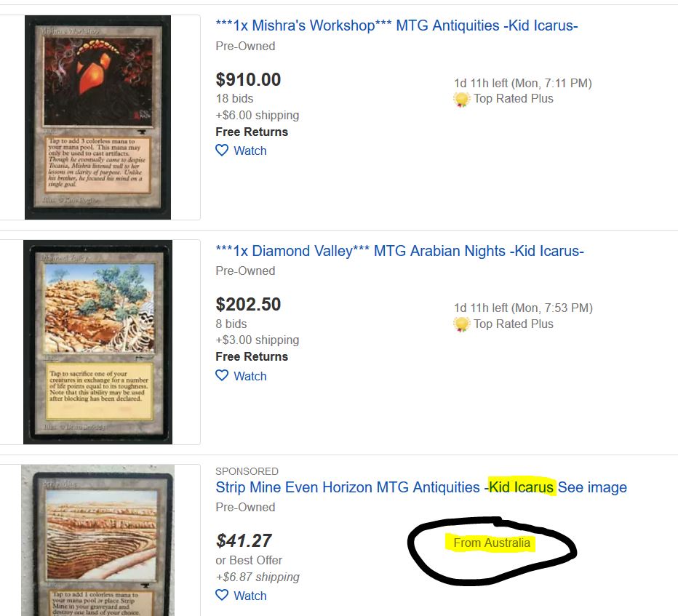Click the $202.50 price
Image resolution: width=678 pixels, height=616 pixels.
(248, 304)
